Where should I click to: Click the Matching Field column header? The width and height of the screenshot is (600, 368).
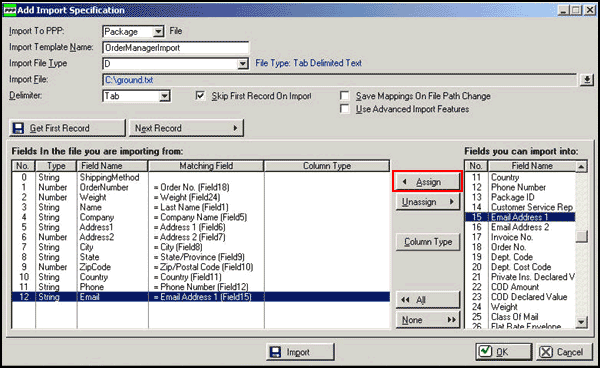(x=206, y=166)
